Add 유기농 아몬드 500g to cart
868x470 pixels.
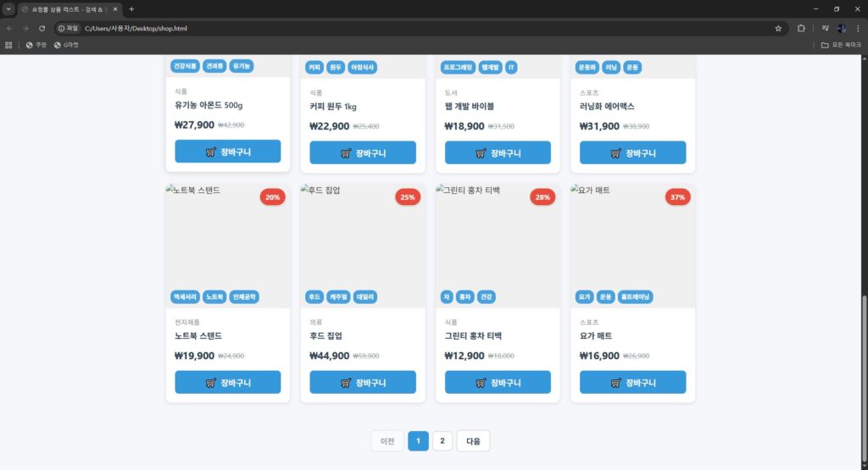coord(227,152)
